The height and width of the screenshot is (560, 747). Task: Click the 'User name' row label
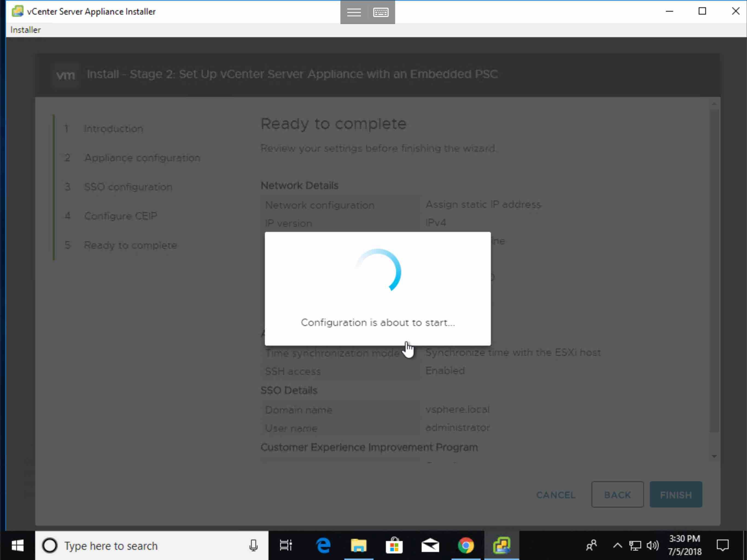[291, 428]
